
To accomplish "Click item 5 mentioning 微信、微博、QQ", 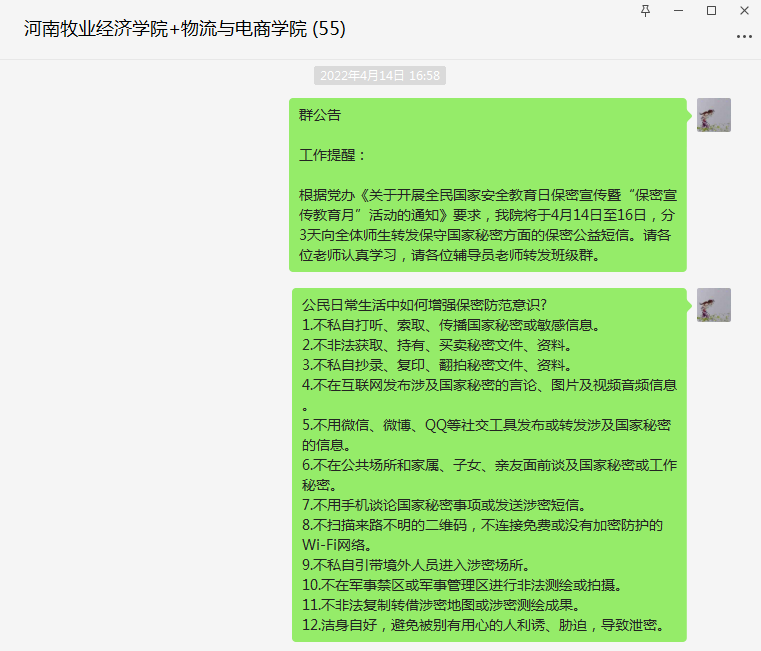I will pyautogui.click(x=486, y=425).
